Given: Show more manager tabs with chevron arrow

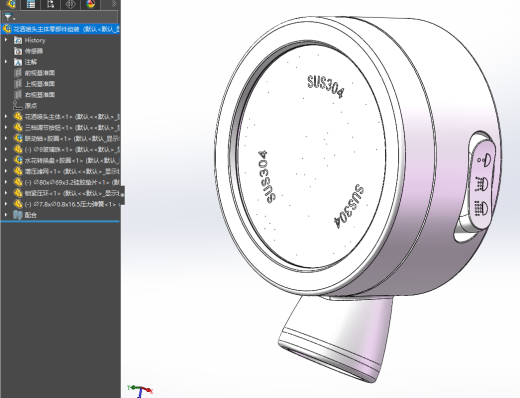Looking at the screenshot, I should pos(114,4).
